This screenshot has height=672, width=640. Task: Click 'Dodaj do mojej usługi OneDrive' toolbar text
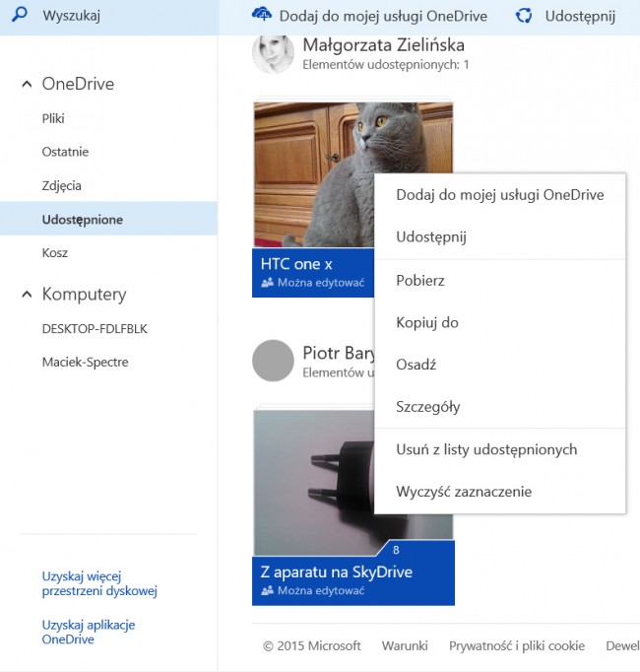pyautogui.click(x=383, y=17)
